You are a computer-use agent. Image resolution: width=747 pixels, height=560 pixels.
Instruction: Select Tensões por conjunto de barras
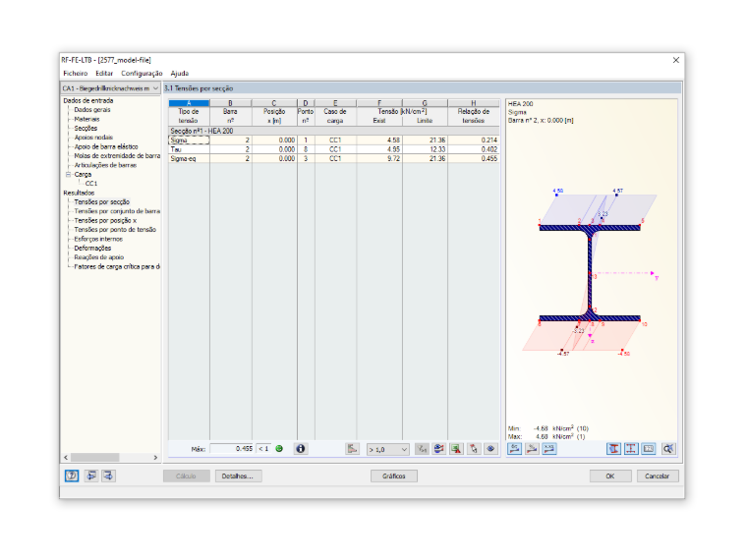pyautogui.click(x=117, y=211)
